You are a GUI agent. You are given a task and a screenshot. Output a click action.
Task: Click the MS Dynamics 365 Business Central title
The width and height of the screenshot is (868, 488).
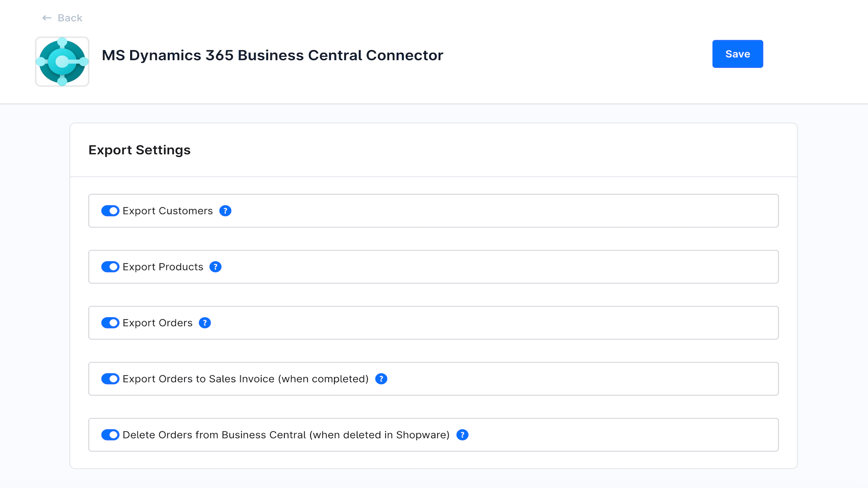(272, 55)
